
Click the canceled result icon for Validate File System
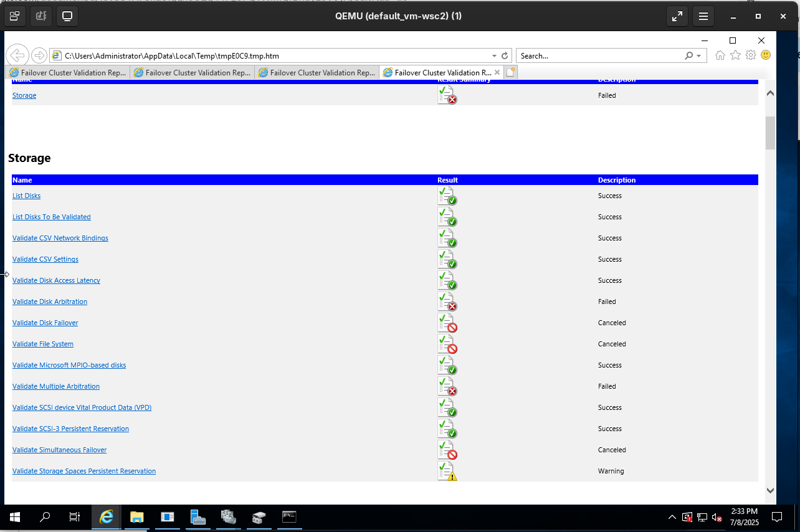tap(447, 344)
